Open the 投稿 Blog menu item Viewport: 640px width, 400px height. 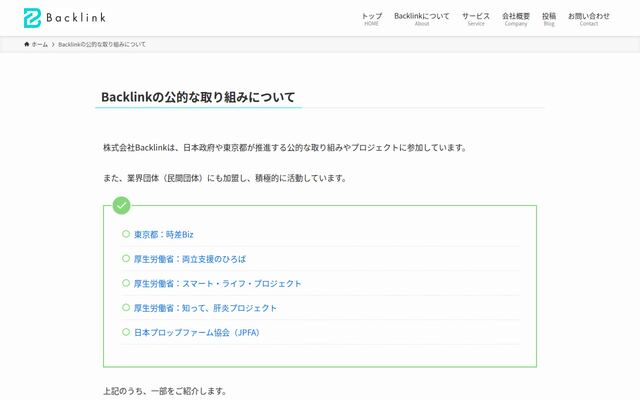point(549,19)
